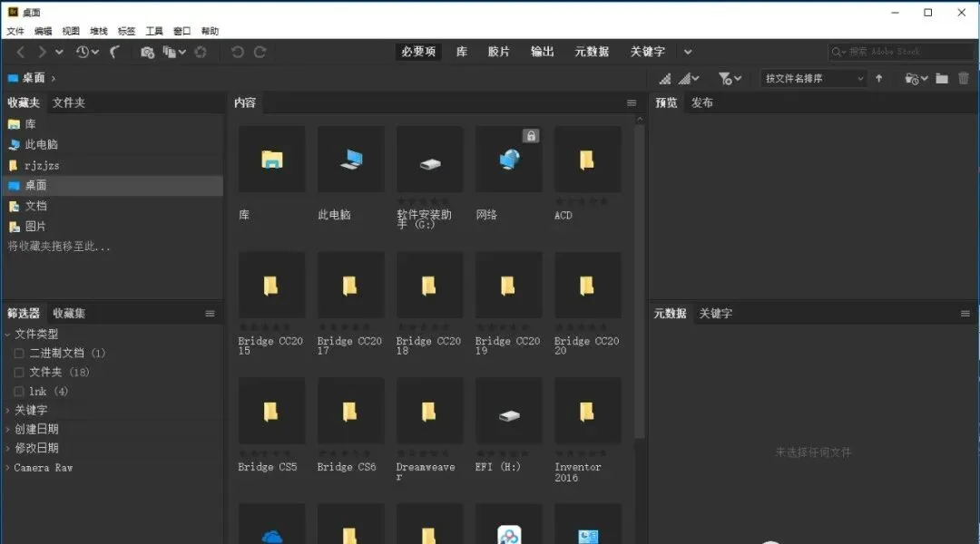
Task: Select the Bridge CC2018 folder thumbnail
Action: 429,286
